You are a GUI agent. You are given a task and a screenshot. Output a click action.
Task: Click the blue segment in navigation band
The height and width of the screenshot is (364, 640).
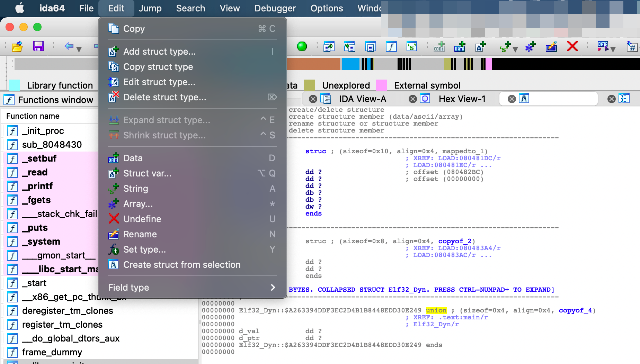[x=351, y=64]
